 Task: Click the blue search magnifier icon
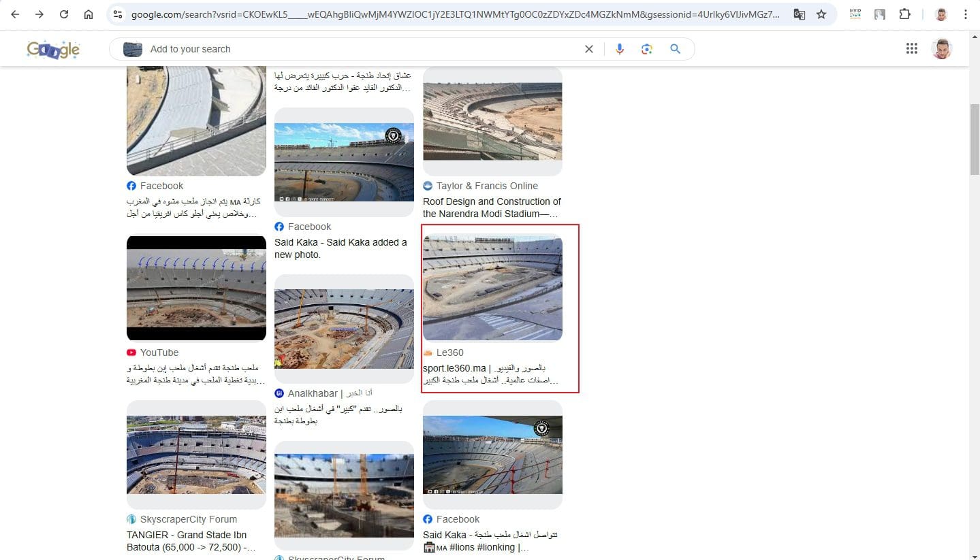(675, 49)
